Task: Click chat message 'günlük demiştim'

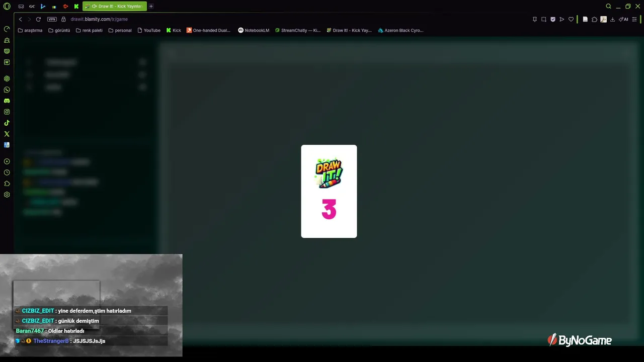Action: pos(78,321)
